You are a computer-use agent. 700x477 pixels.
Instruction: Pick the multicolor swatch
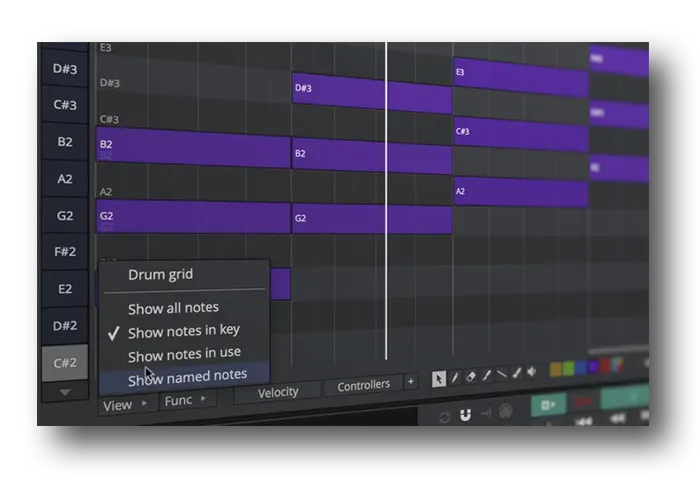tap(617, 364)
